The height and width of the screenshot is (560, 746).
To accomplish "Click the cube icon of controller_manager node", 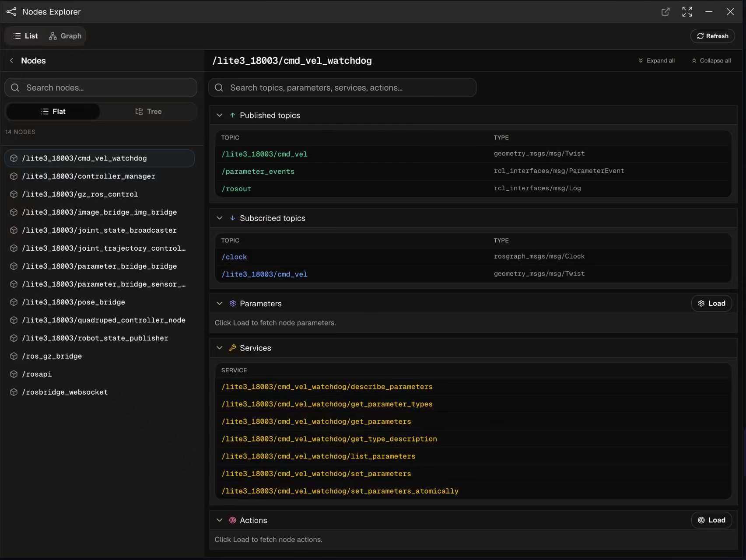I will point(14,176).
